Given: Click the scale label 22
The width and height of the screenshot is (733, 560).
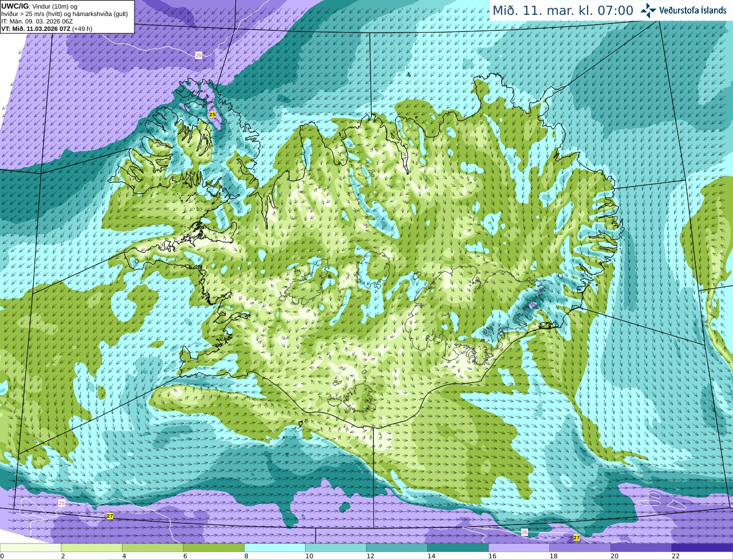Looking at the screenshot, I should pos(675,556).
